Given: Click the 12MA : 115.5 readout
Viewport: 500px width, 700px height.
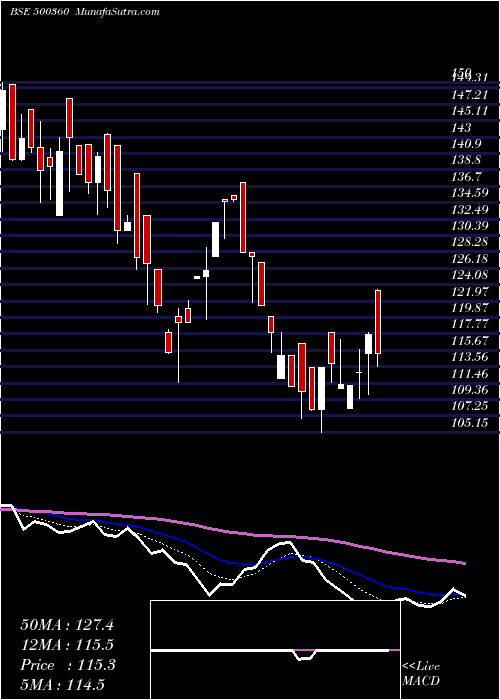Looking at the screenshot, I should pyautogui.click(x=67, y=645).
